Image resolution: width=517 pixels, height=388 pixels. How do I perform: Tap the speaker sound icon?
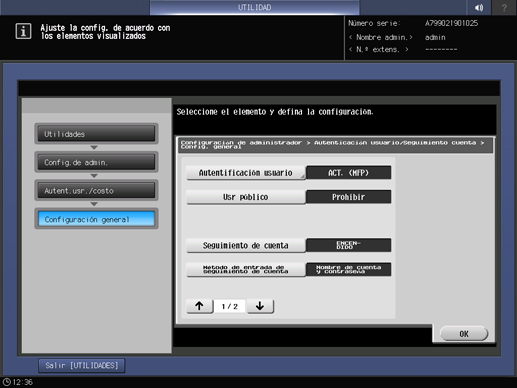point(479,7)
